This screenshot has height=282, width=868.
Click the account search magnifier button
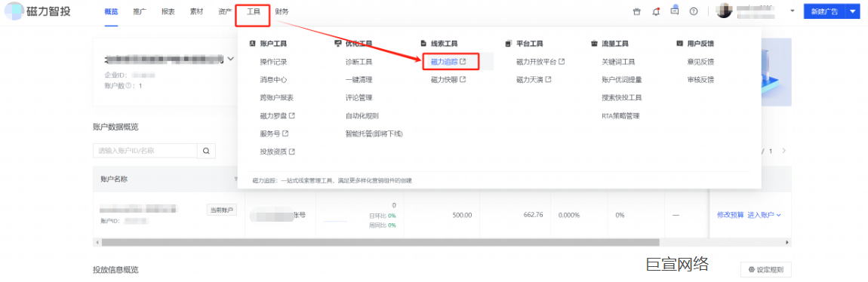pyautogui.click(x=206, y=150)
